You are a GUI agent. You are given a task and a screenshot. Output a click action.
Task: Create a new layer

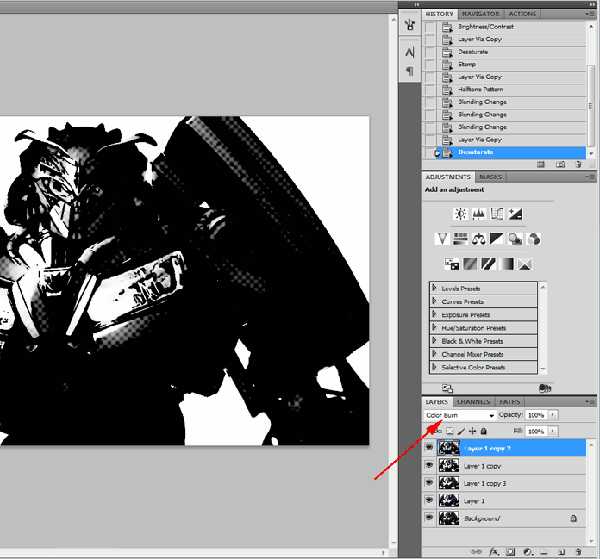pos(562,552)
